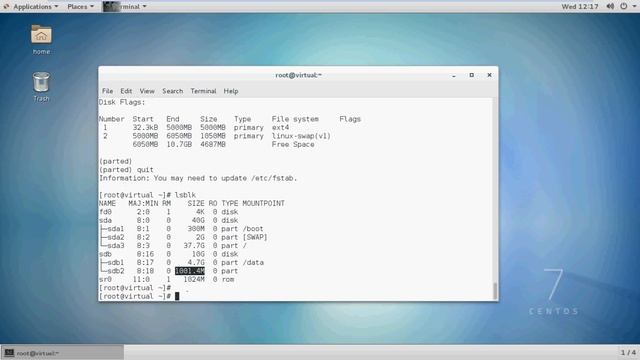Click the highlighted 1001.4M size value
The width and height of the screenshot is (640, 360).
click(190, 271)
